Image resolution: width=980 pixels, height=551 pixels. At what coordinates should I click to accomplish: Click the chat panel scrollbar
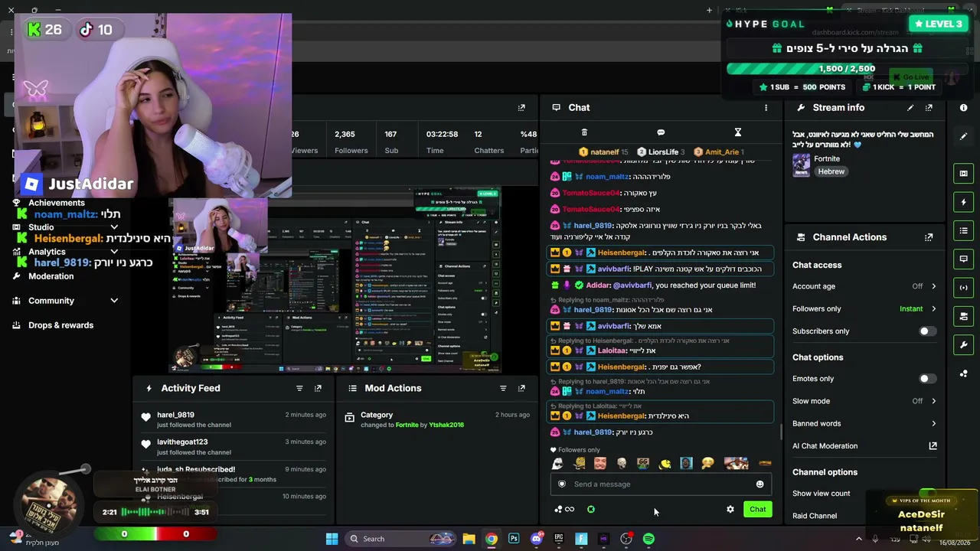coord(780,432)
